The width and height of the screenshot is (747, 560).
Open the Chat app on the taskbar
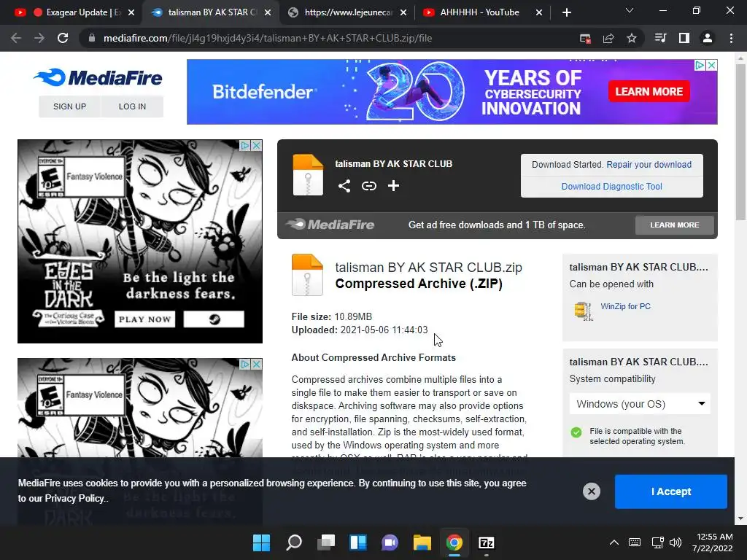(390, 542)
